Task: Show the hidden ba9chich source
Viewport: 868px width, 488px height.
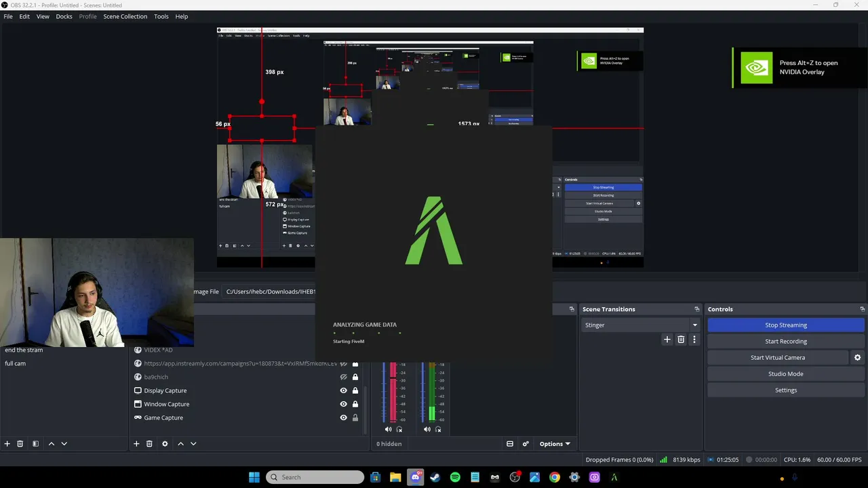Action: [x=343, y=377]
